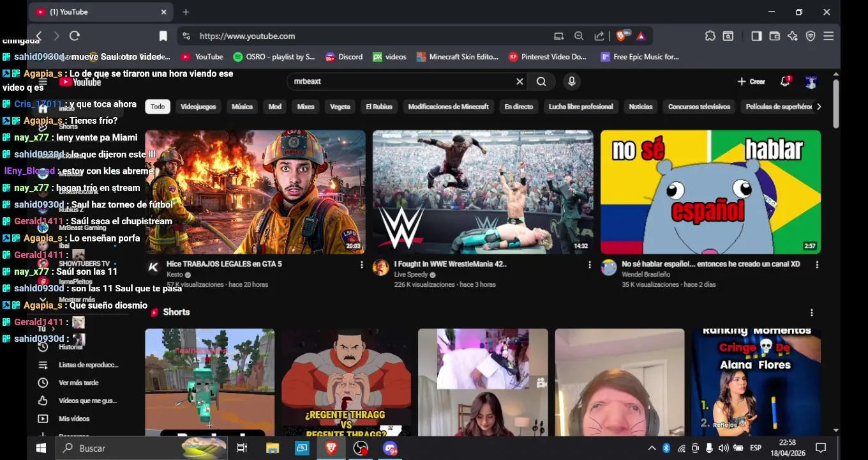Image resolution: width=868 pixels, height=460 pixels.
Task: Open the browser extensions puzzle icon
Action: coord(710,36)
